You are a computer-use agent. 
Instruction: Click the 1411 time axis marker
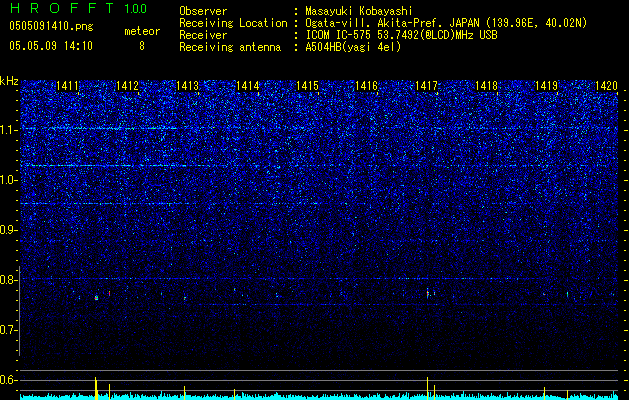coord(67,86)
